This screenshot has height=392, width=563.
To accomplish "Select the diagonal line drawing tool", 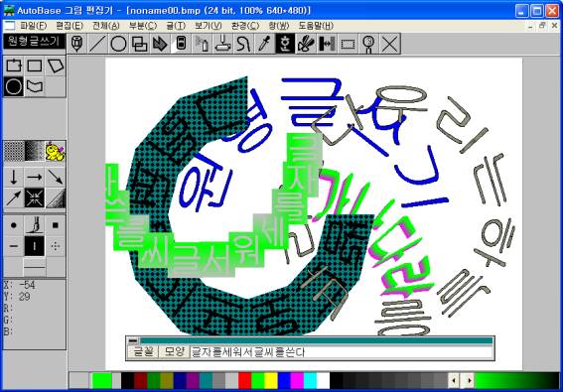I will 97,44.
